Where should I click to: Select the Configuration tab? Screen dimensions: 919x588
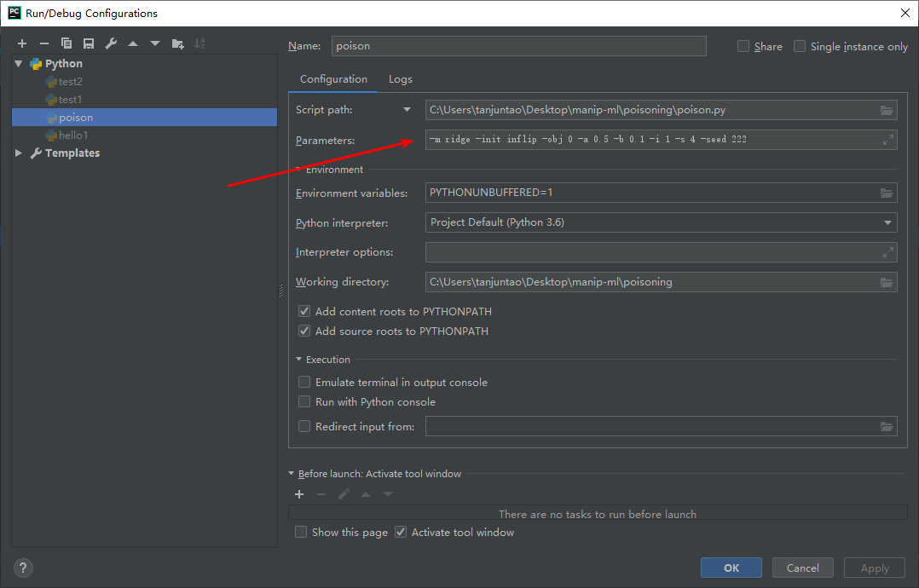point(333,79)
